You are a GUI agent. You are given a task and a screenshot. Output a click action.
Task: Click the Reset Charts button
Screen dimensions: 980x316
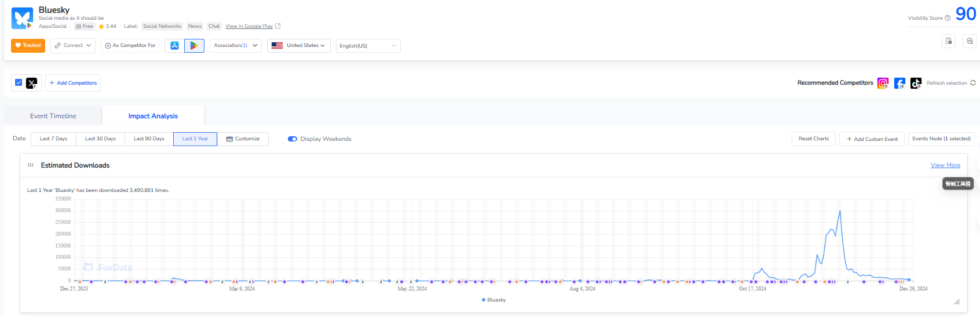pyautogui.click(x=814, y=139)
